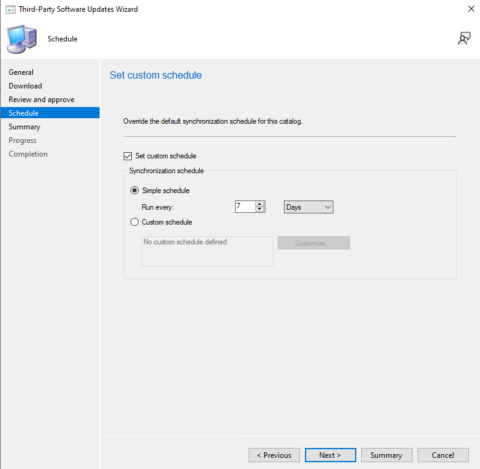Image resolution: width=480 pixels, height=469 pixels.
Task: Click 'Override the default synchronization schedule' text
Action: (x=213, y=121)
